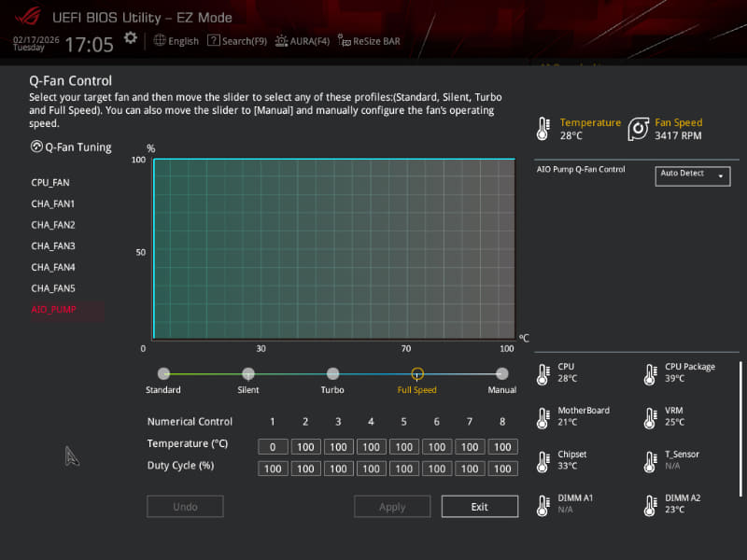Click Temperature field for point 1
The height and width of the screenshot is (560, 747).
pyautogui.click(x=273, y=447)
